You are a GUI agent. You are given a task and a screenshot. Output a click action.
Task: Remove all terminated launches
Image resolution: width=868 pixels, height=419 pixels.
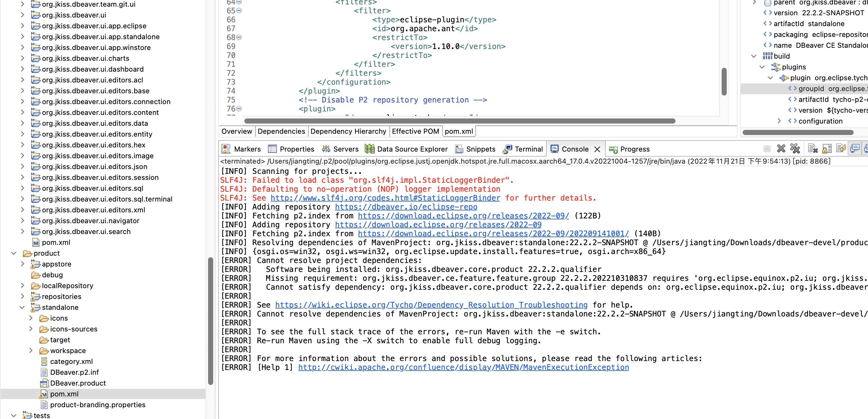point(795,149)
